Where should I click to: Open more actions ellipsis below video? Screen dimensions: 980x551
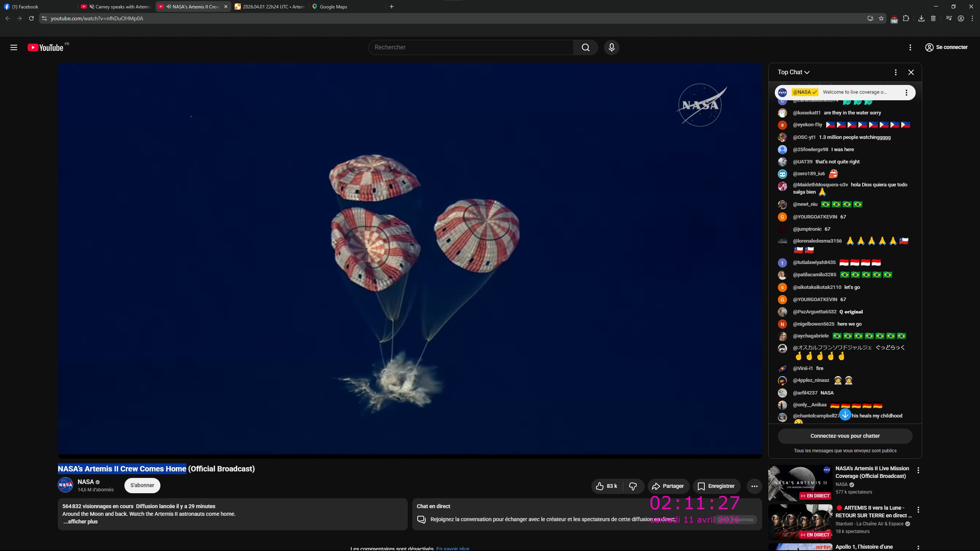tap(754, 486)
